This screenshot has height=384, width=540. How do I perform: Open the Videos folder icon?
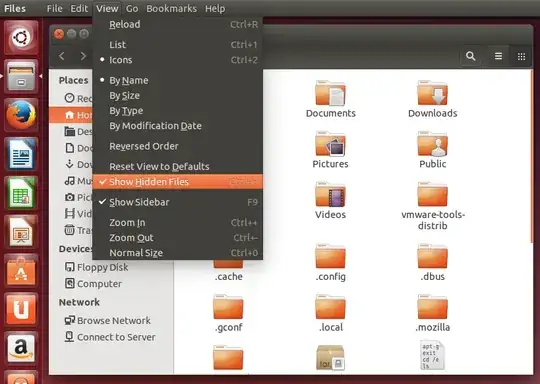(330, 194)
